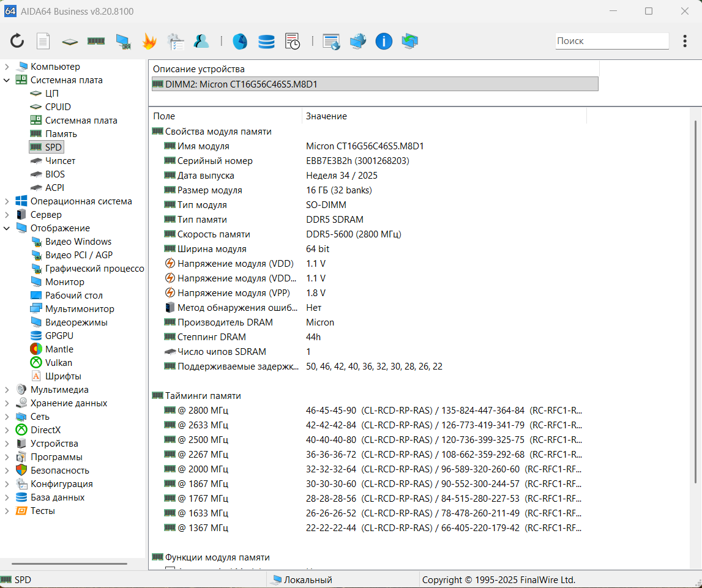Click the DDR5-5600 (2800 МГц) value
The image size is (702, 588).
point(353,234)
